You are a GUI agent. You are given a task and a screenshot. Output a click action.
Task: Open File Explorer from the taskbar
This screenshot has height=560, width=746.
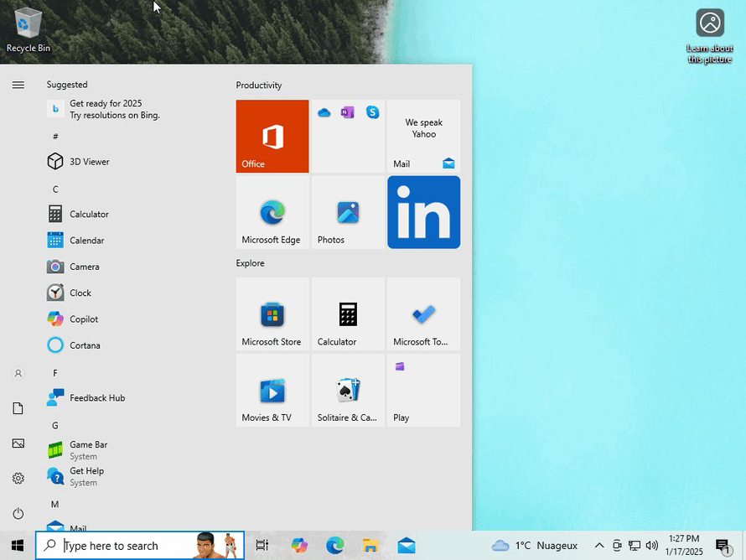pos(370,545)
